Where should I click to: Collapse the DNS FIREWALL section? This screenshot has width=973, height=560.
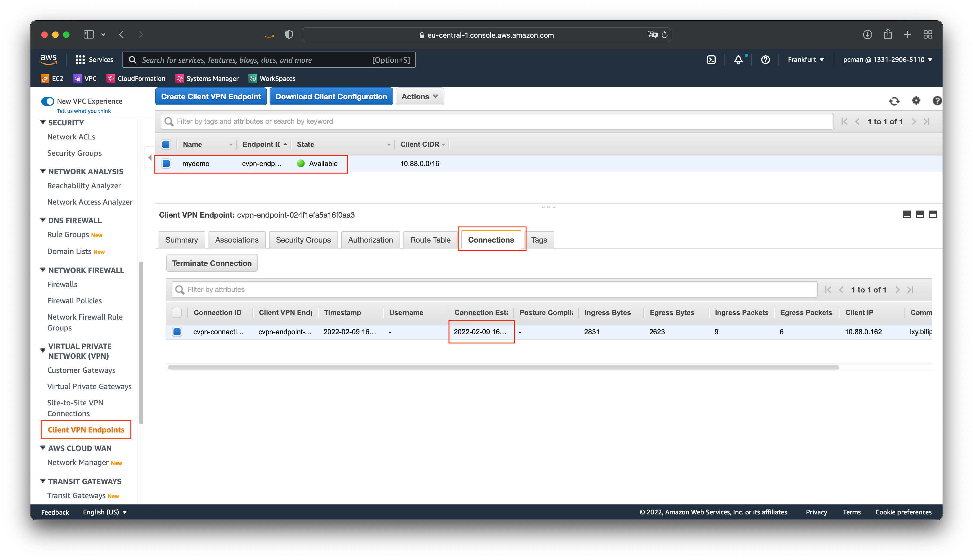(43, 220)
